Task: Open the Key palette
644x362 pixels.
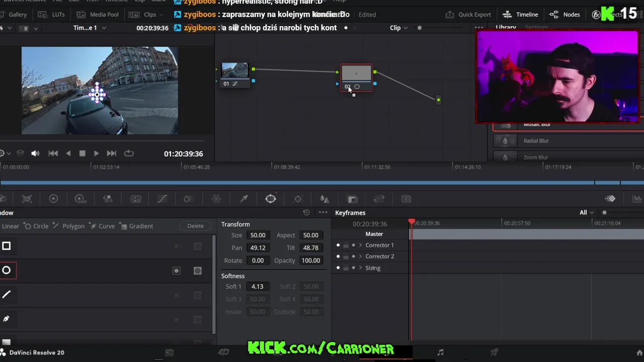Action: 352,199
